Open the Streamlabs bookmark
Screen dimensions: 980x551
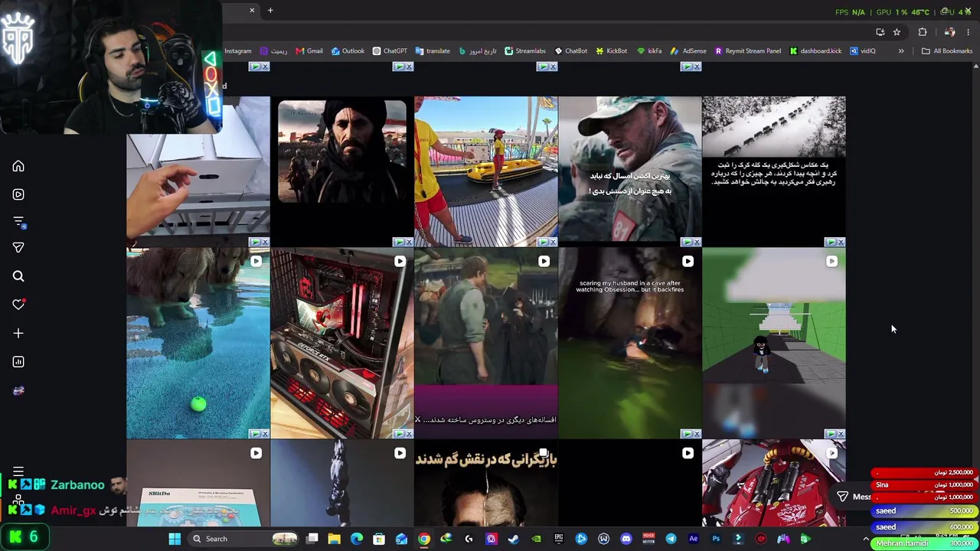(524, 51)
